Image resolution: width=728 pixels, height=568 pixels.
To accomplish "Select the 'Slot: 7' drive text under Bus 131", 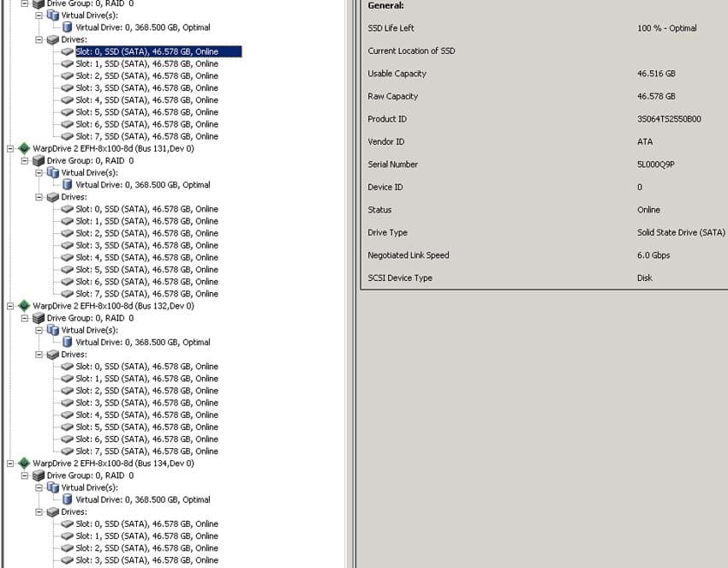I will pyautogui.click(x=146, y=294).
